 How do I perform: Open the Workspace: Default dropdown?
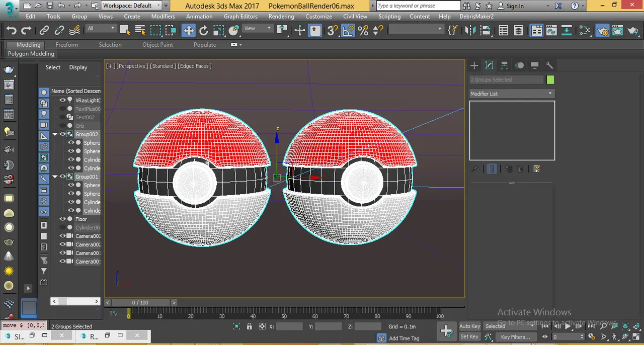tap(131, 6)
